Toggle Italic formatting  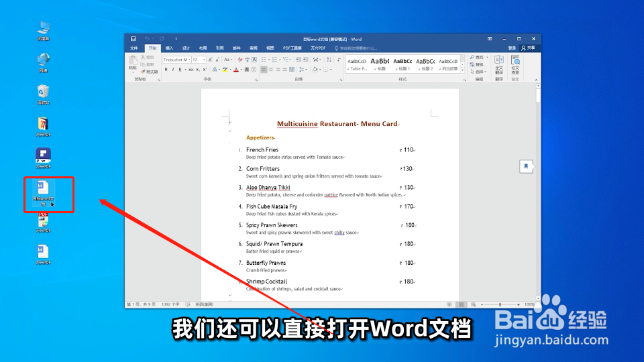(173, 69)
